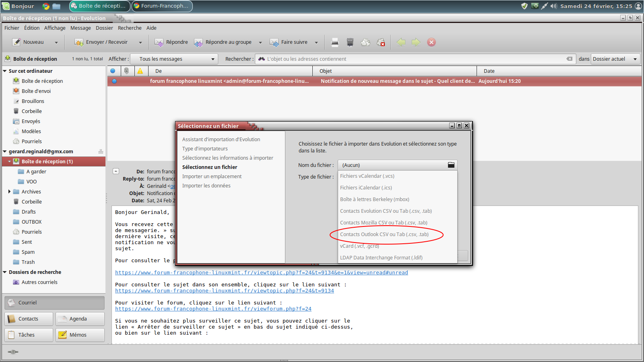Choose LDAP Data Interchange Format (.ldif)
The width and height of the screenshot is (644, 362).
[x=398, y=258]
